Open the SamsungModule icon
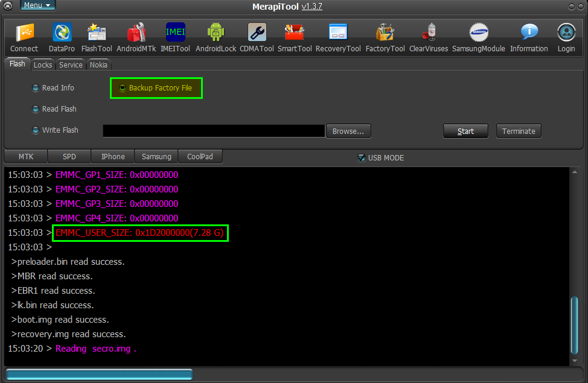This screenshot has width=588, height=383. tap(479, 37)
